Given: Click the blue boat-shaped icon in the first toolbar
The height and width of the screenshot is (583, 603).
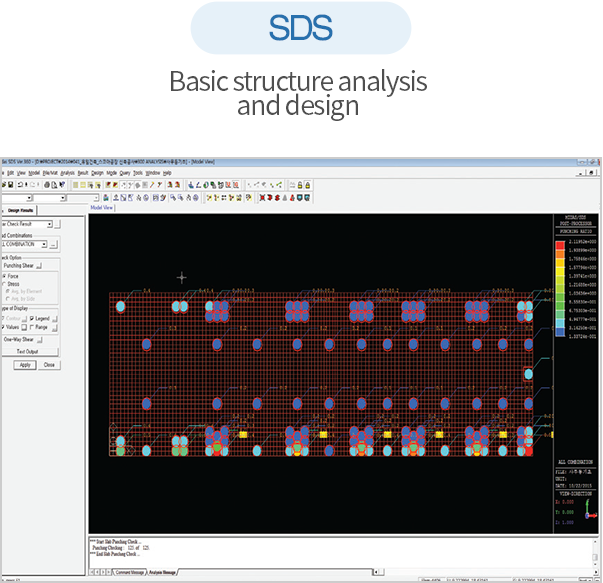Looking at the screenshot, I should [x=191, y=185].
